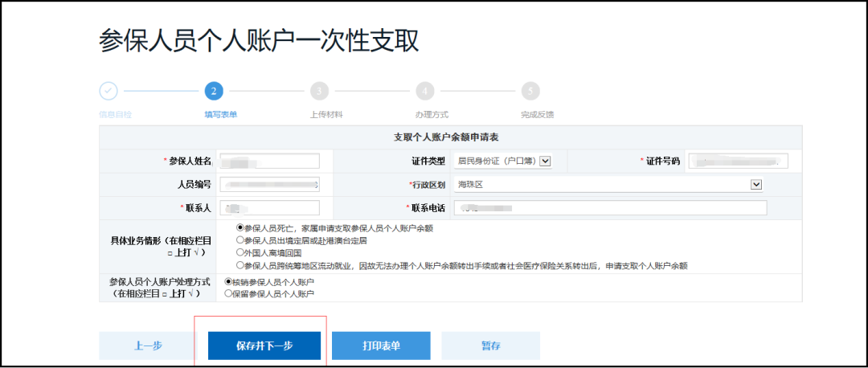Click the step 3 circle for 上传材料

[x=319, y=91]
